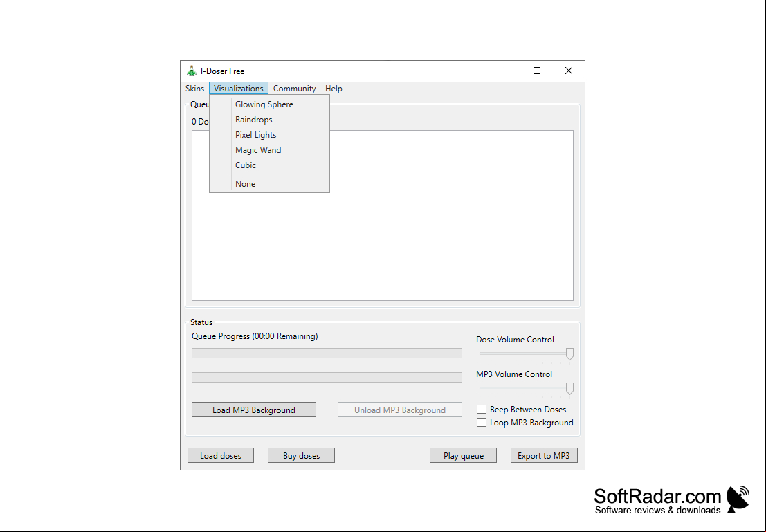Click the Load doses button
The image size is (766, 532).
221,455
